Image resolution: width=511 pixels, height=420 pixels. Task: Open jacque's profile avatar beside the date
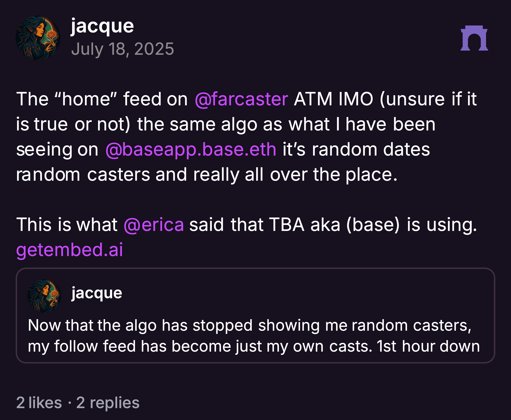pyautogui.click(x=38, y=38)
